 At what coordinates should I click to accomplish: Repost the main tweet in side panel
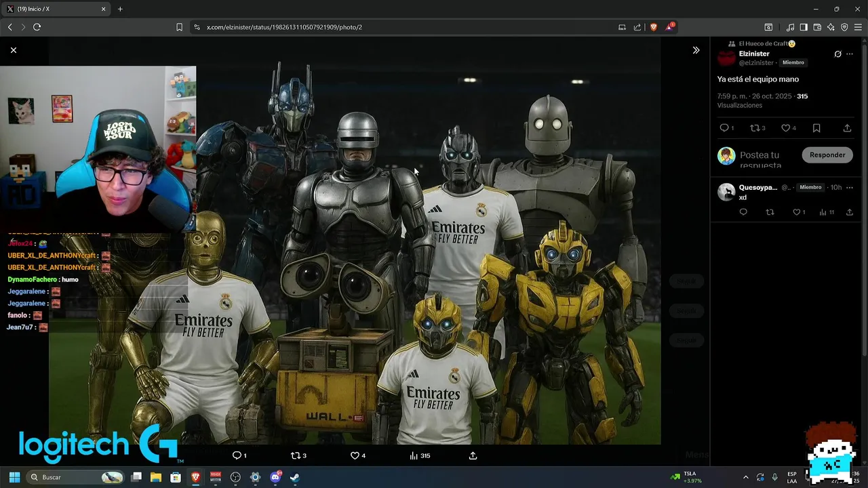point(755,127)
